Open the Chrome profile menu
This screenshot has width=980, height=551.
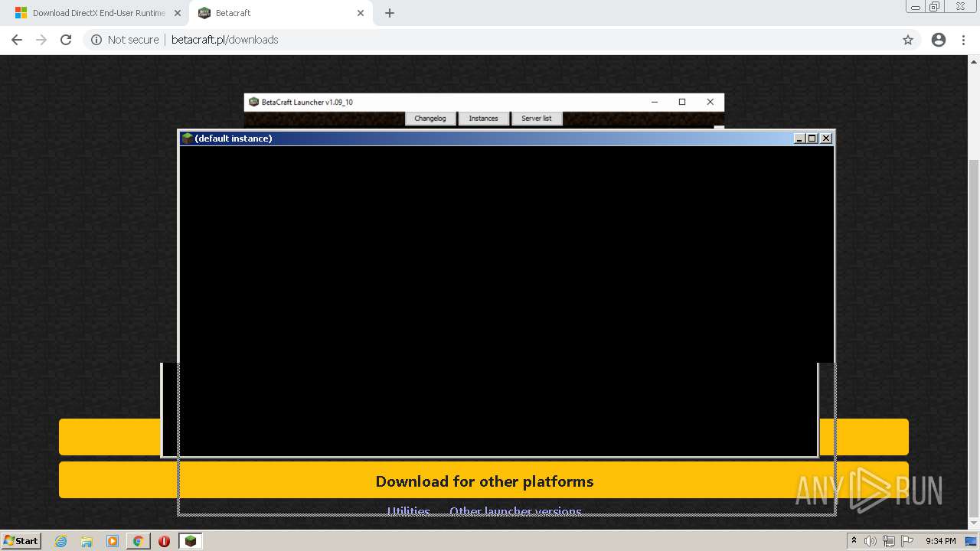[x=939, y=40]
